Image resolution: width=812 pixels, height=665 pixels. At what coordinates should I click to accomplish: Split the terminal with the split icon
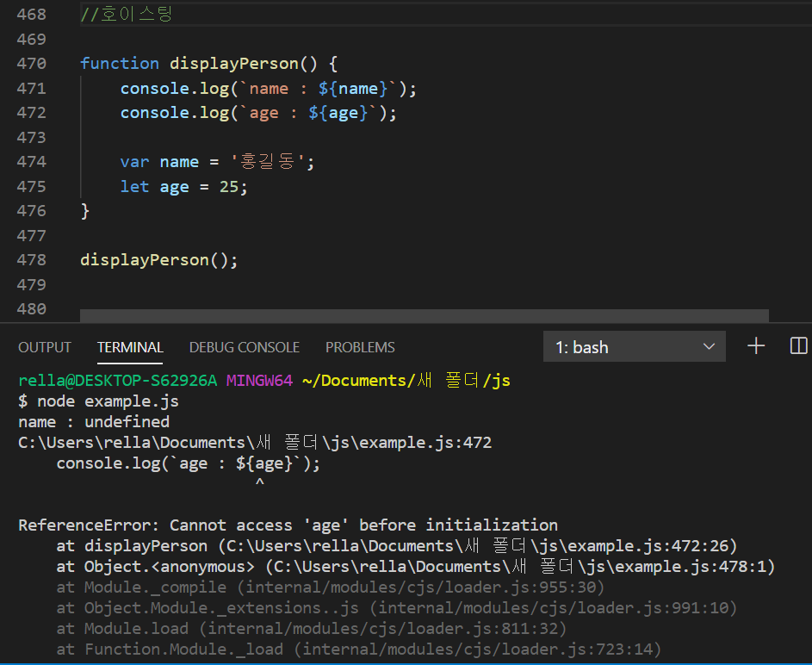point(798,346)
